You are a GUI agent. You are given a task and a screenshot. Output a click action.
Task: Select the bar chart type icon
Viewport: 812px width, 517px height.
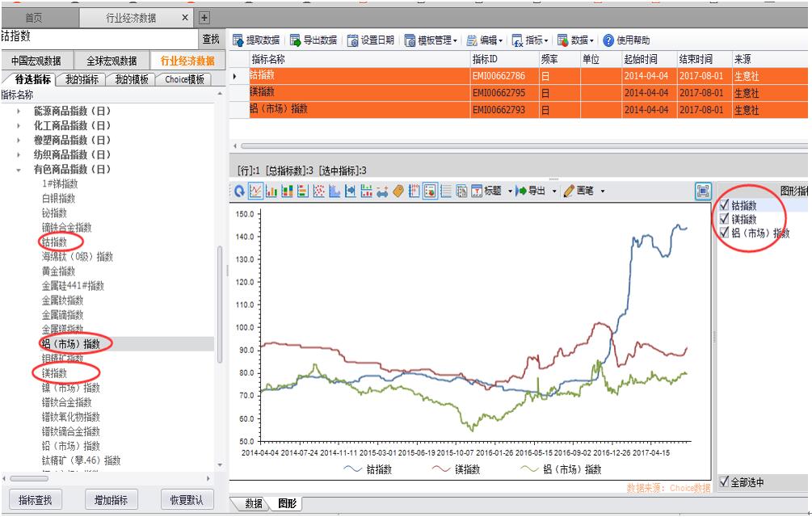(x=271, y=191)
